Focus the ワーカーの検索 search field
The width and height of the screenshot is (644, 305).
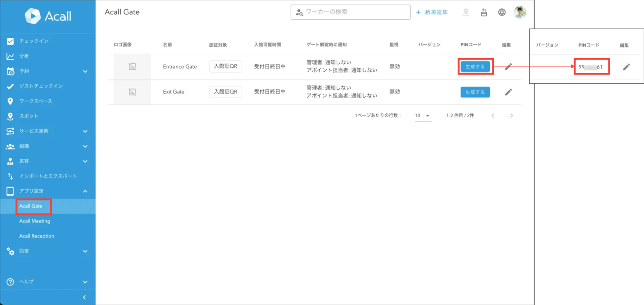[x=350, y=12]
